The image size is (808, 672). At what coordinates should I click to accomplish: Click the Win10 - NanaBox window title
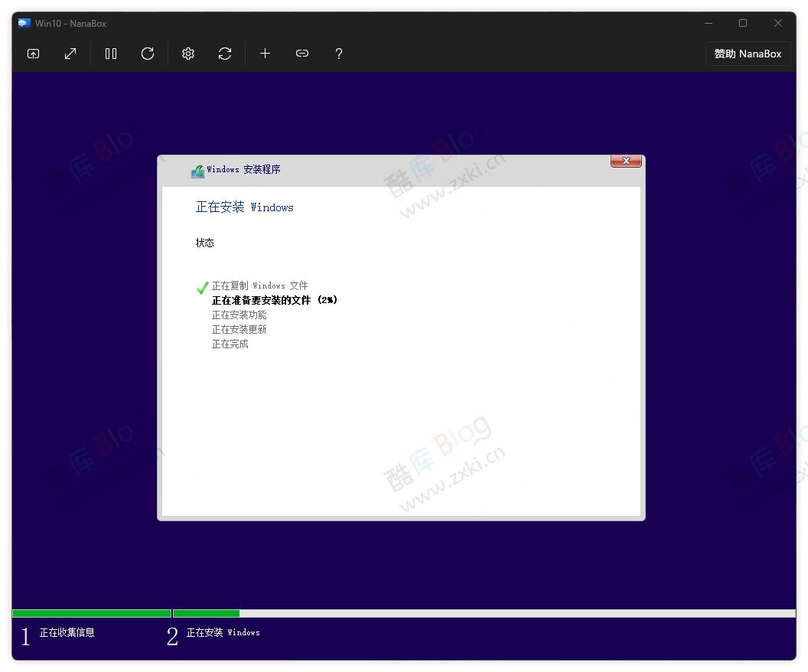(69, 24)
